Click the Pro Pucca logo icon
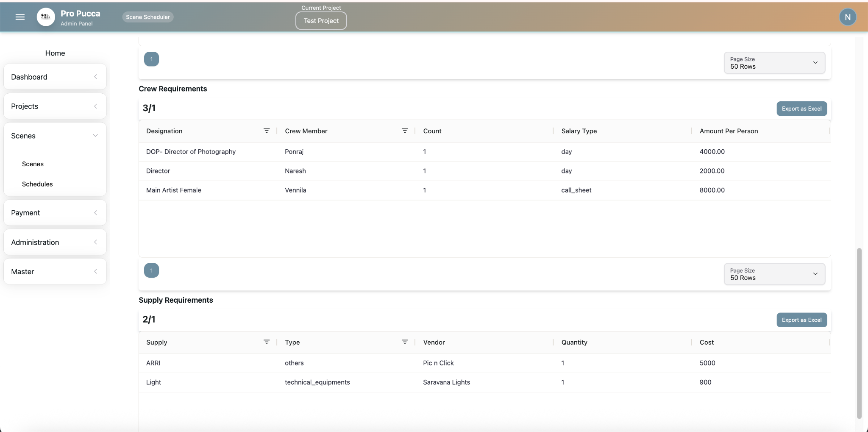 [46, 17]
